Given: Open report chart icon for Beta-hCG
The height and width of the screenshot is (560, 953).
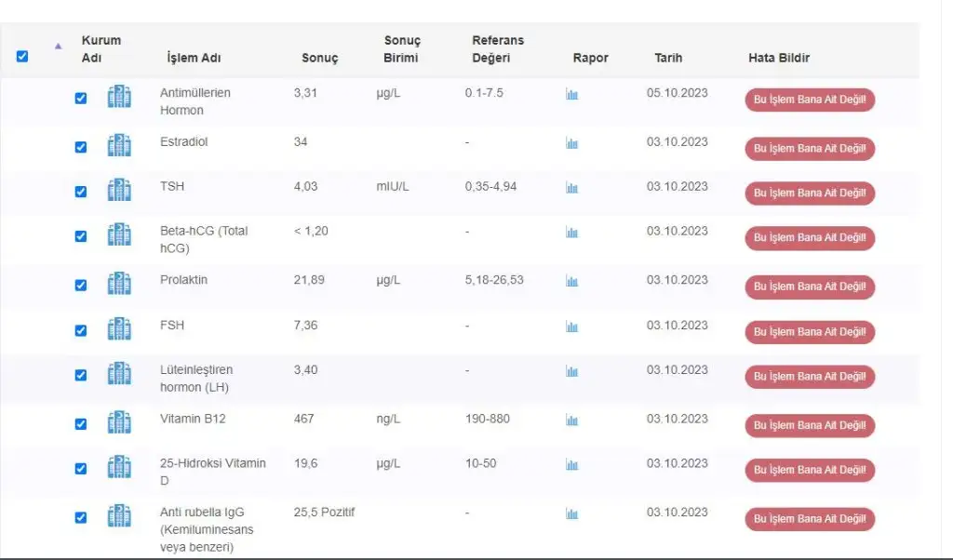Looking at the screenshot, I should [x=571, y=233].
